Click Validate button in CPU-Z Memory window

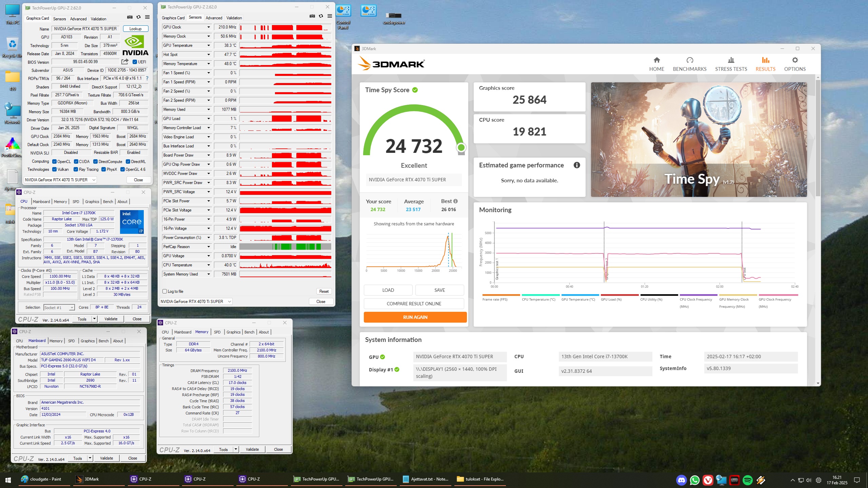pos(252,449)
